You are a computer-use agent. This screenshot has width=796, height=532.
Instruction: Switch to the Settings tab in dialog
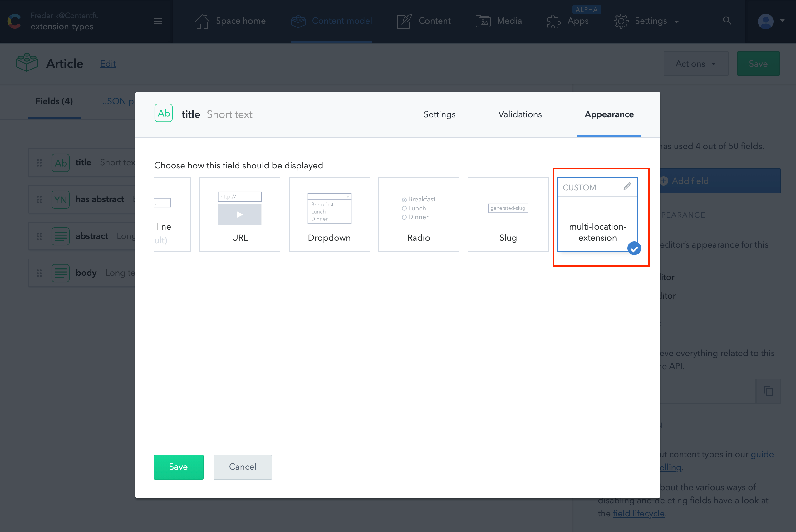point(439,114)
